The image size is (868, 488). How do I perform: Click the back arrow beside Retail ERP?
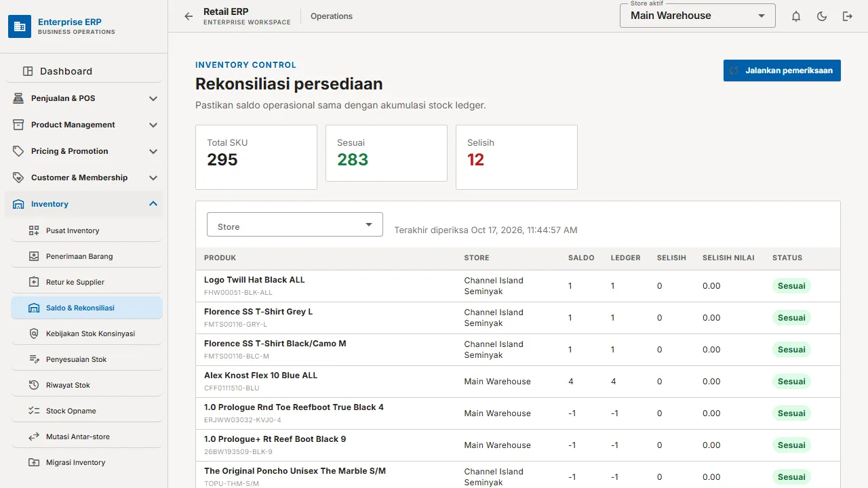coord(189,16)
